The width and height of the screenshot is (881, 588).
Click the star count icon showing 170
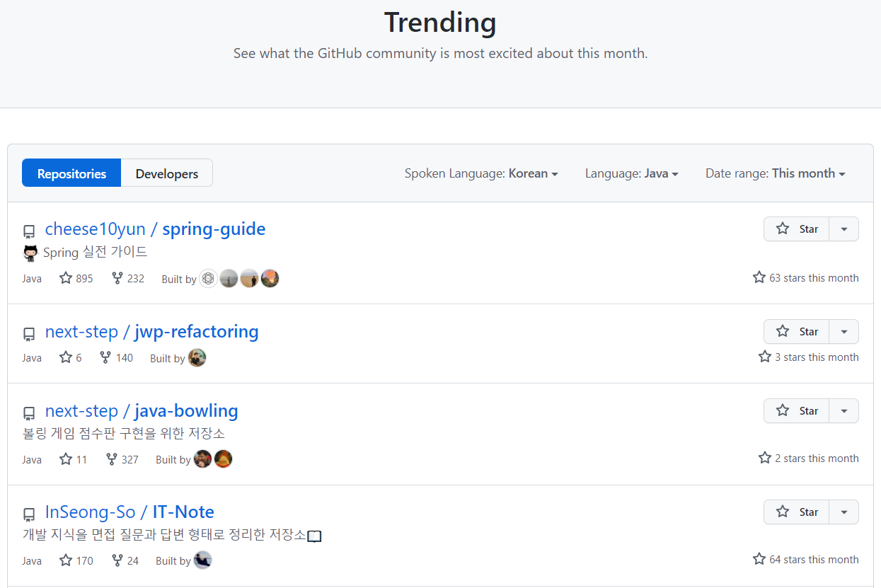click(x=66, y=560)
